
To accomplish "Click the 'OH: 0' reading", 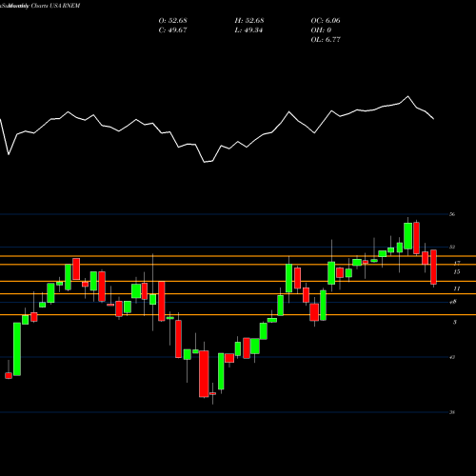I will (x=321, y=30).
